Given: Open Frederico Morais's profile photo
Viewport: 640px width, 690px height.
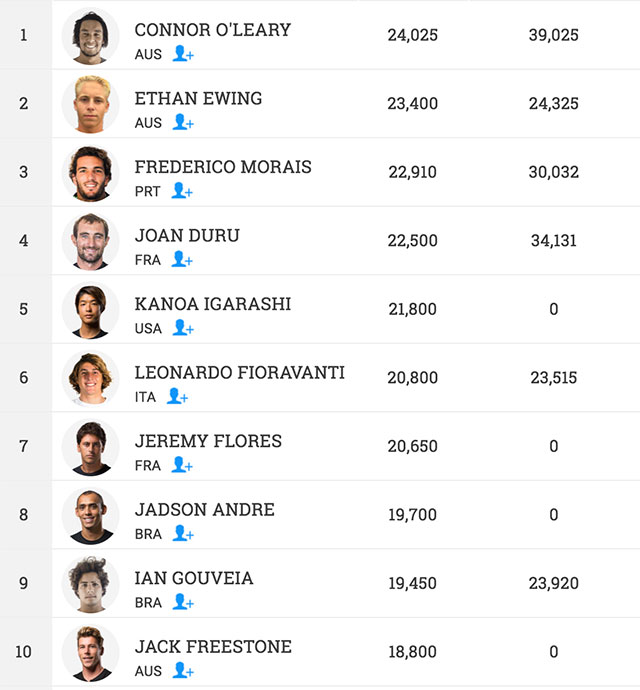Looking at the screenshot, I should point(90,173).
